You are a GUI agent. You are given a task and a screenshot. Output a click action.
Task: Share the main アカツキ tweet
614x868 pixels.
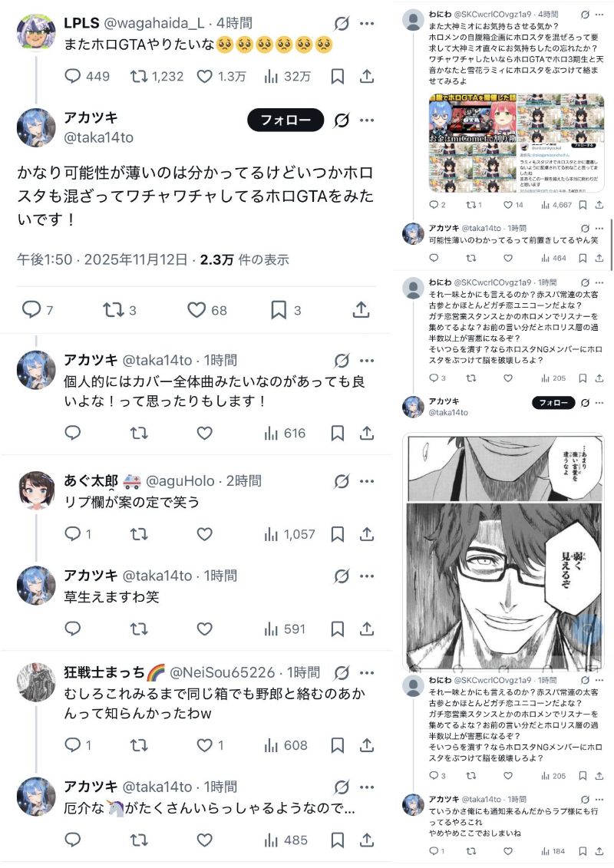coord(361,309)
